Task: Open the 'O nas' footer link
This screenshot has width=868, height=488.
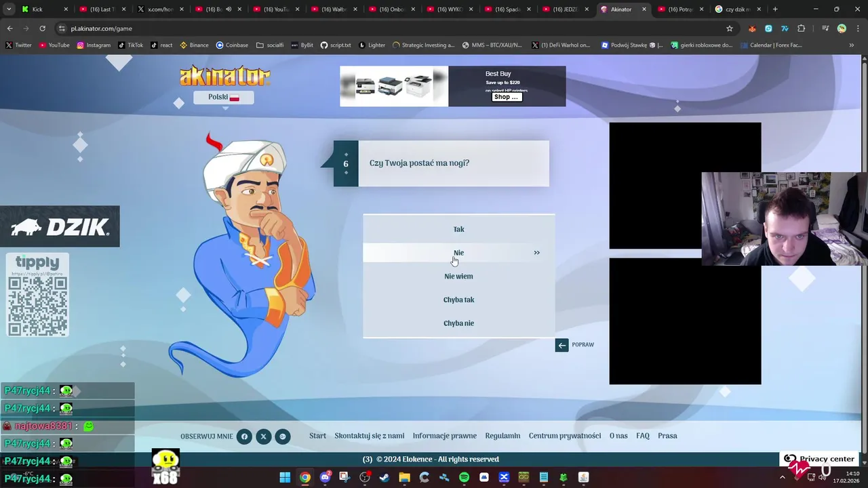Action: 618,436
